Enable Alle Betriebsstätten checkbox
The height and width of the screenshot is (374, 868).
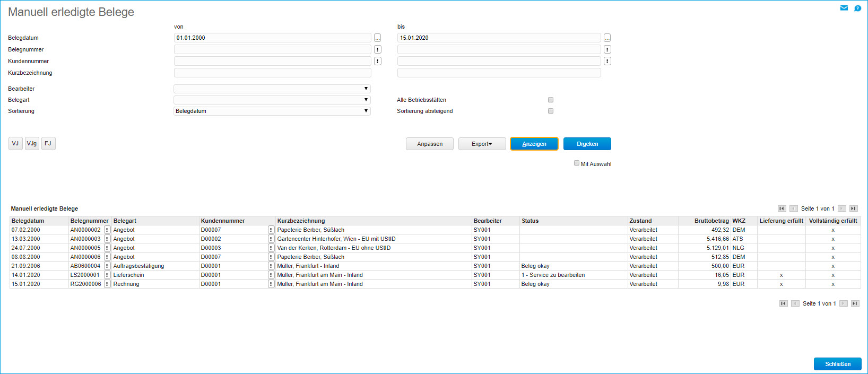coord(551,100)
